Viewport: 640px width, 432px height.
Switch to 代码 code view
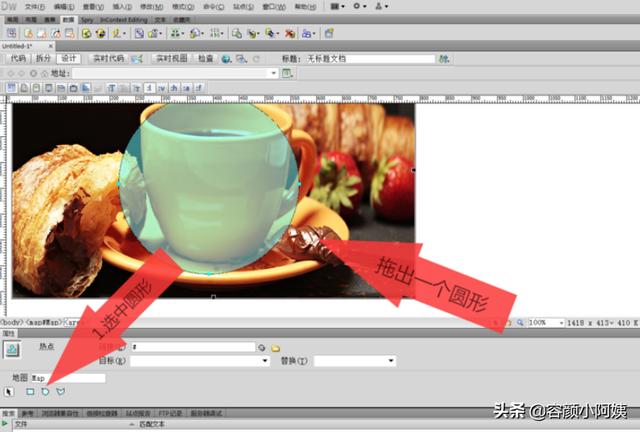point(18,58)
